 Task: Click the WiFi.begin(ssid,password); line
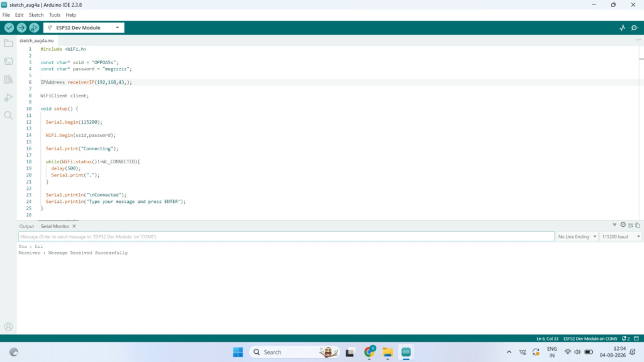(x=80, y=135)
